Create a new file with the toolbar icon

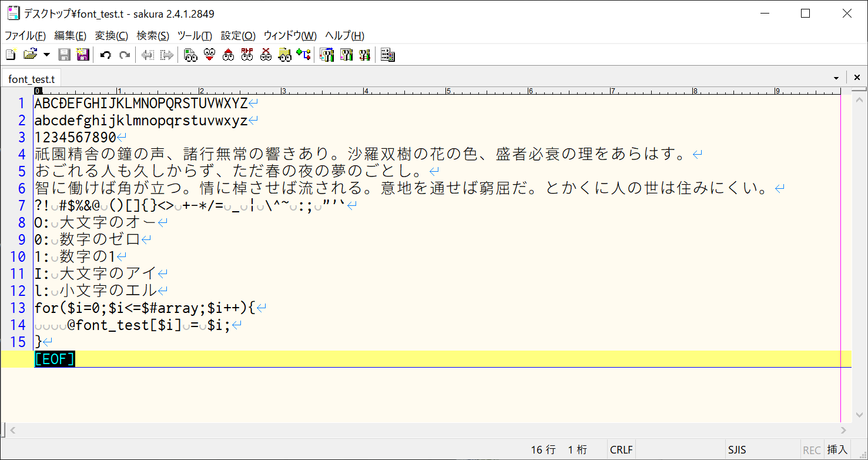pos(11,55)
